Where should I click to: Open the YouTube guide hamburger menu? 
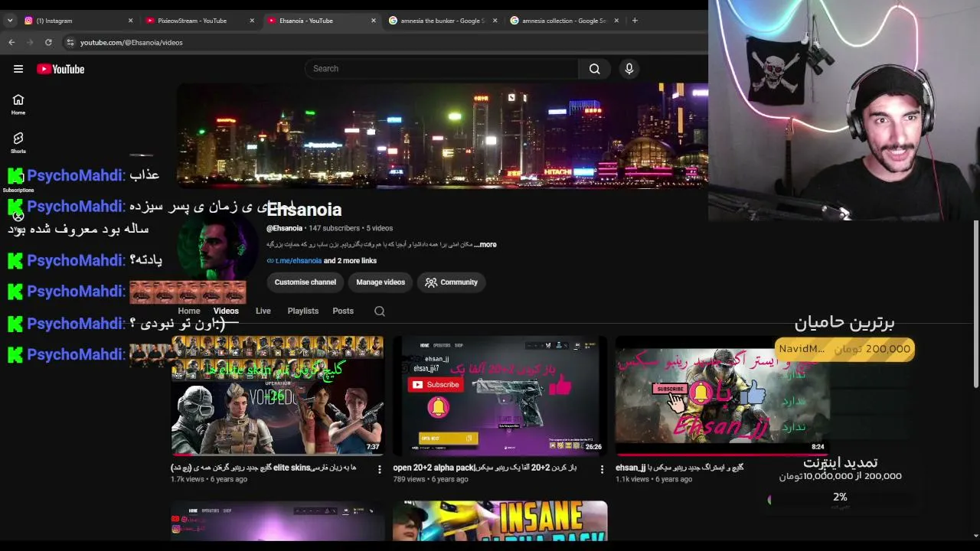[x=18, y=69]
